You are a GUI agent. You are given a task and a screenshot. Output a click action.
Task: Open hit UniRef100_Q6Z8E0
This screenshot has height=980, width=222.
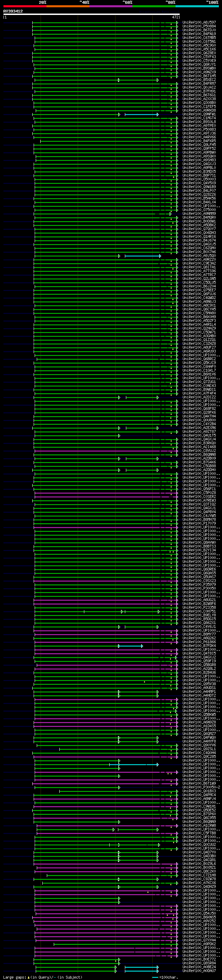(x=199, y=53)
